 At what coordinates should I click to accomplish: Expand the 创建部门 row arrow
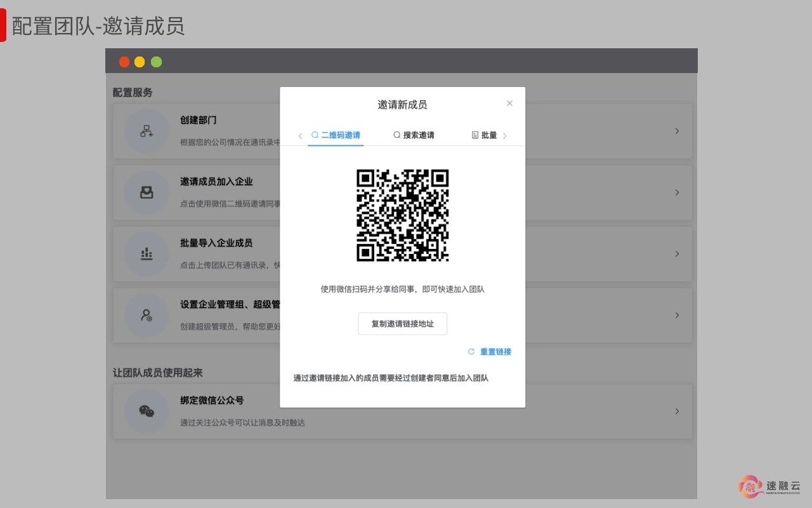point(677,131)
